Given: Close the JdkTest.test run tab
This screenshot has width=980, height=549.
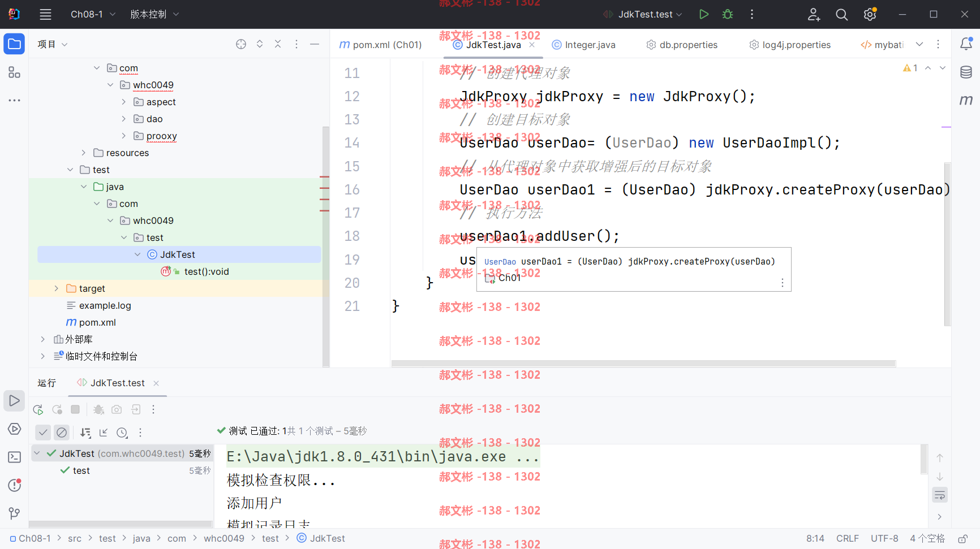Looking at the screenshot, I should click(x=156, y=383).
